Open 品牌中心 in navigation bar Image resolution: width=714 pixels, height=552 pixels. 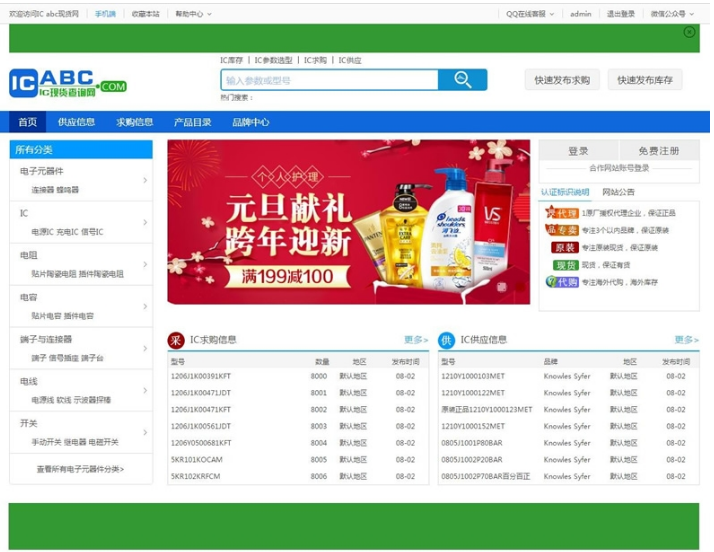click(250, 122)
